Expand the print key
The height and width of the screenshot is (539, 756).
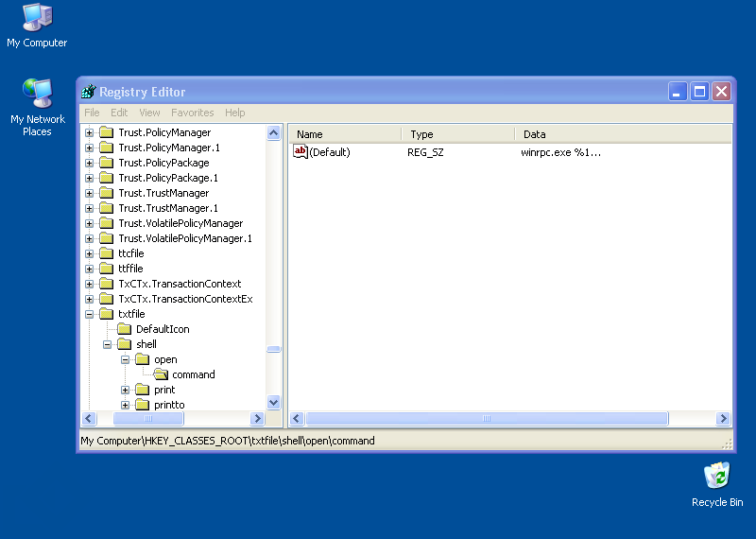coord(125,390)
